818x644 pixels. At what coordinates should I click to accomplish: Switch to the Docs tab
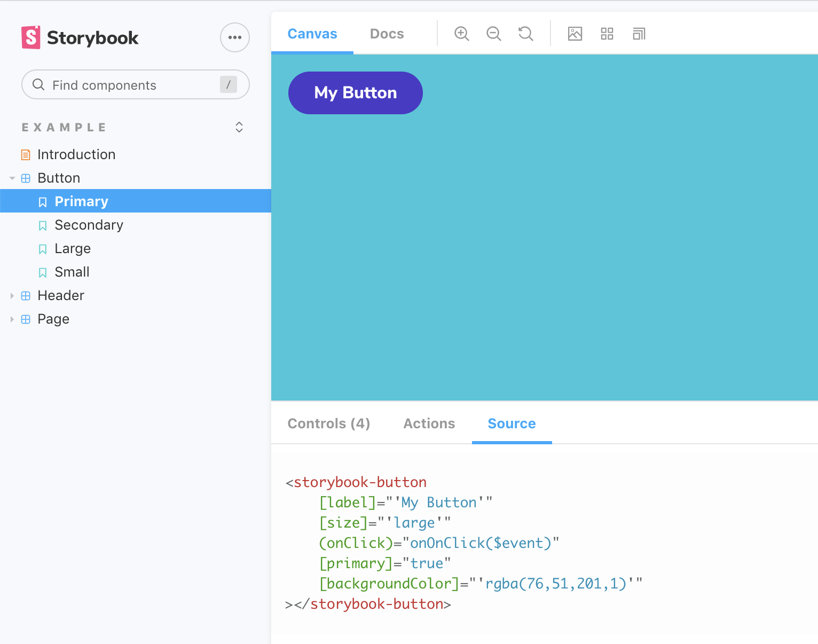click(x=387, y=34)
